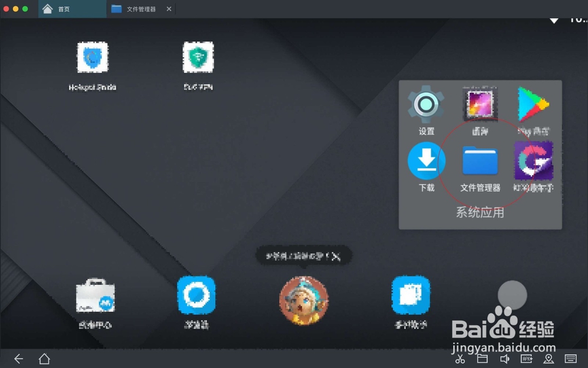The image size is (588, 368).
Task: Show the virtual keyboard from the toolbar
Action: click(x=569, y=359)
